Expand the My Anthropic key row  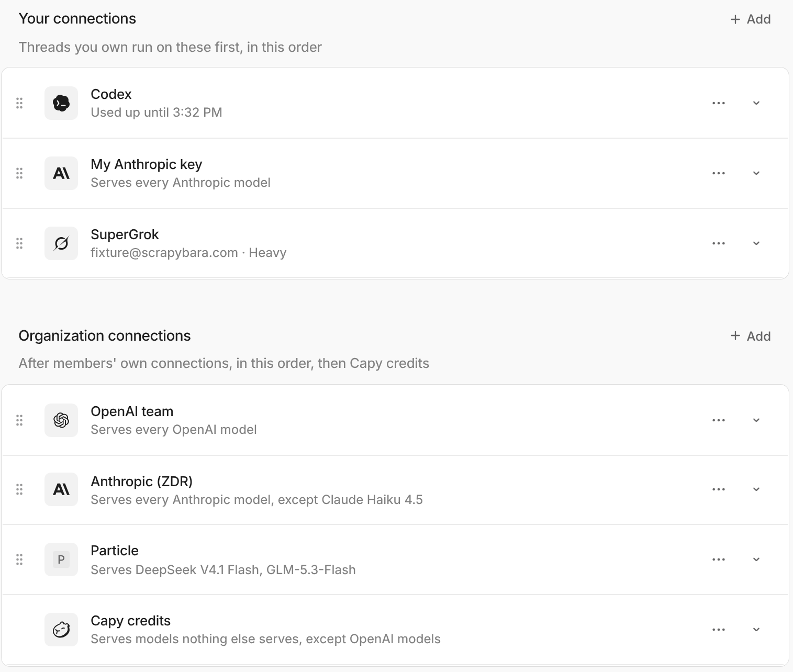click(x=756, y=173)
